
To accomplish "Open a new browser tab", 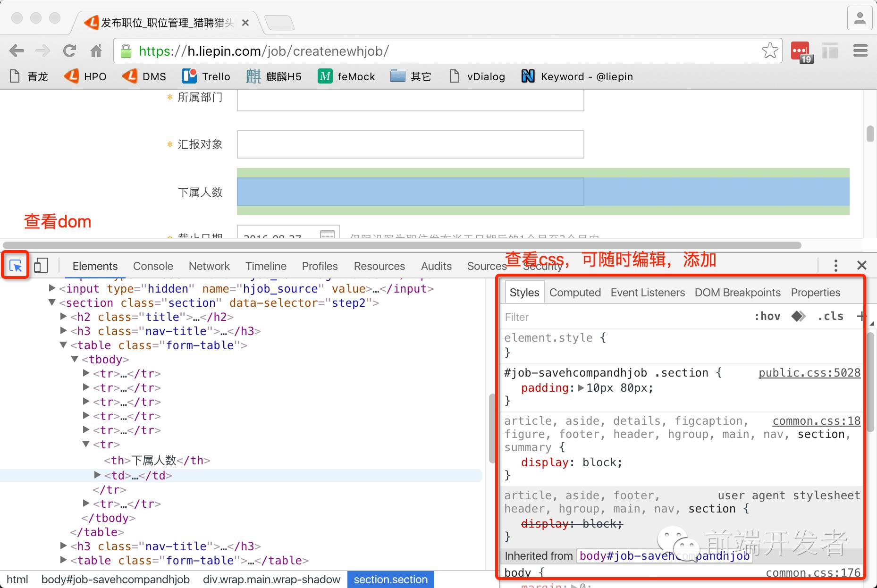I will pyautogui.click(x=279, y=22).
